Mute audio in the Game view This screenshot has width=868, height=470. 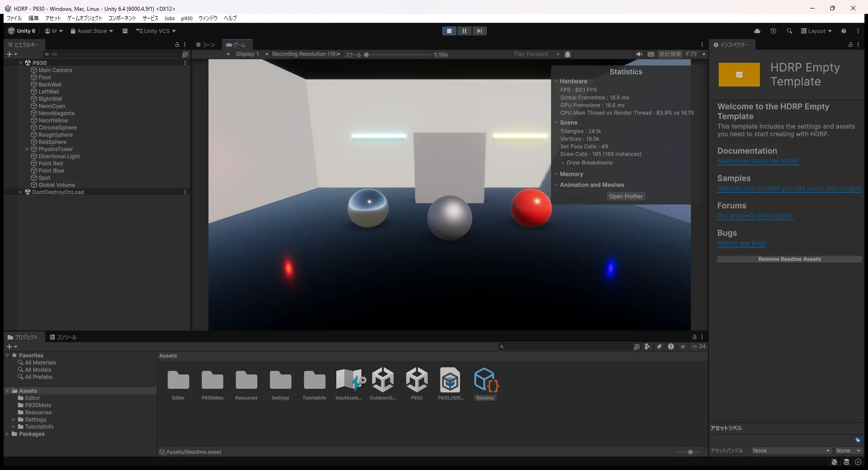pos(639,54)
